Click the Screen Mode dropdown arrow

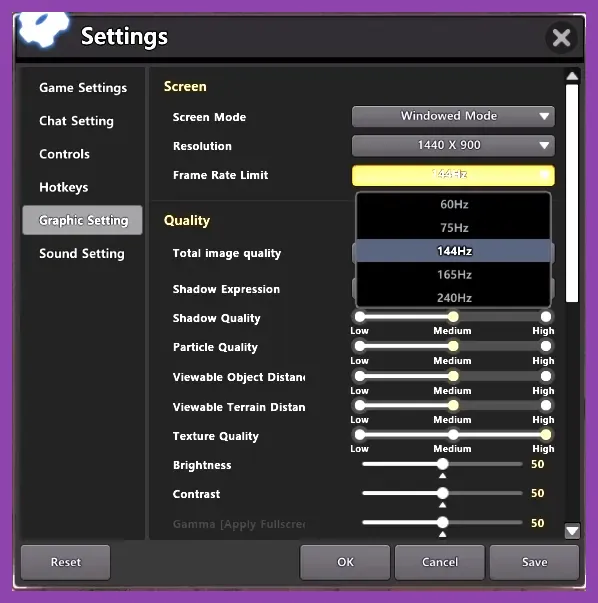pyautogui.click(x=544, y=116)
